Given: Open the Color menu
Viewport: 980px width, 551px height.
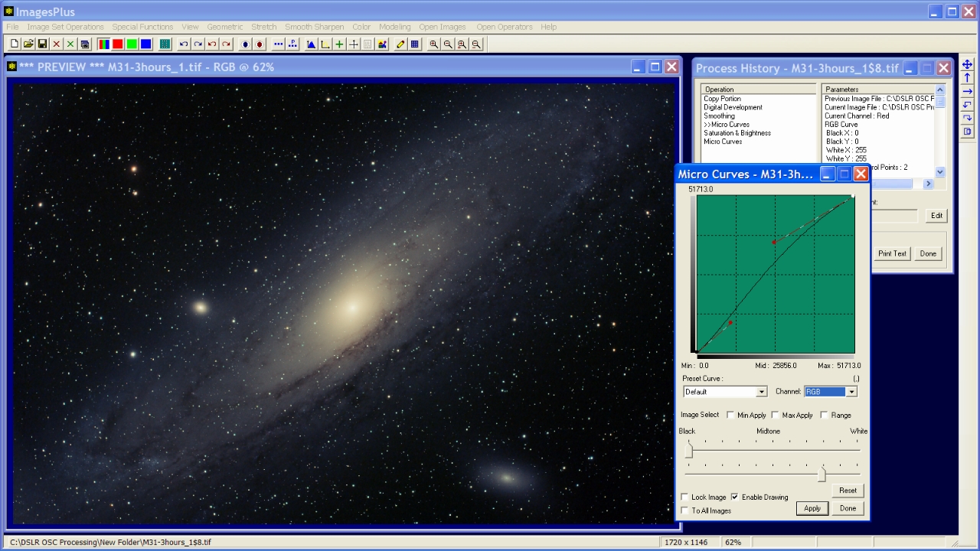Looking at the screenshot, I should point(361,27).
